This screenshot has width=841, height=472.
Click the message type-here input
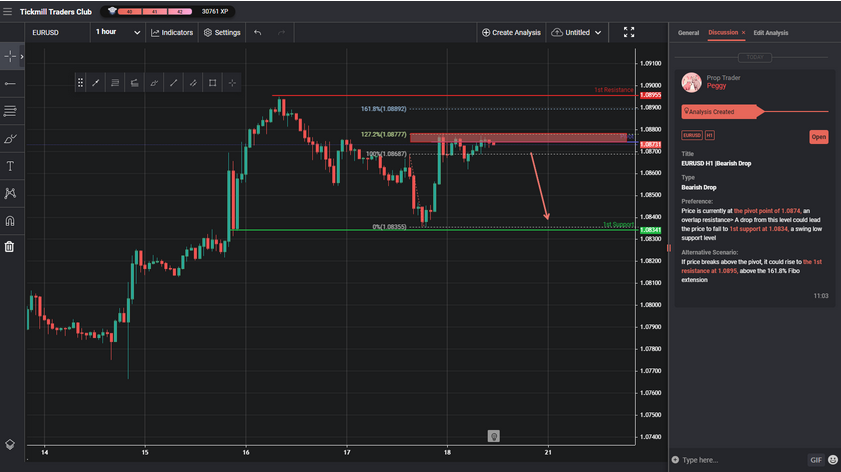(743, 460)
